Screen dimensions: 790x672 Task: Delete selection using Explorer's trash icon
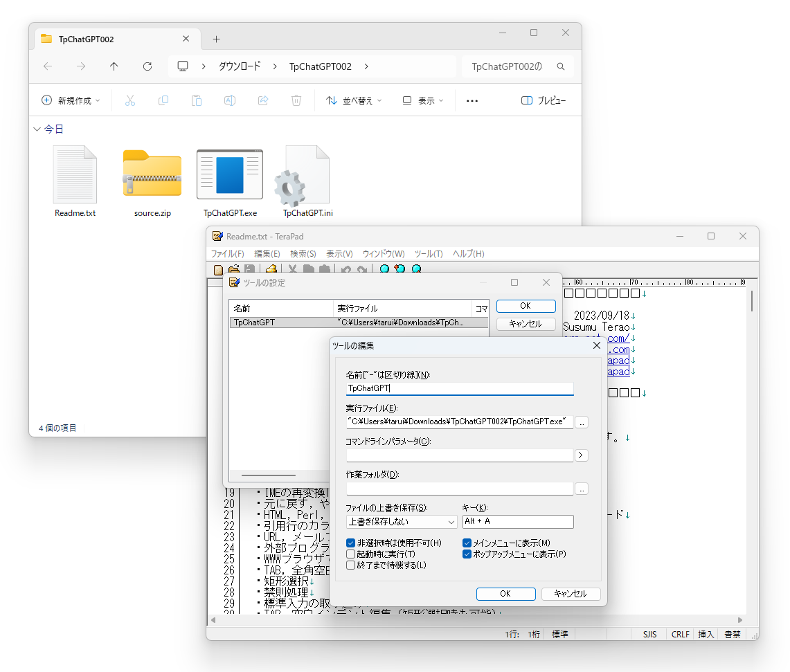pyautogui.click(x=296, y=100)
